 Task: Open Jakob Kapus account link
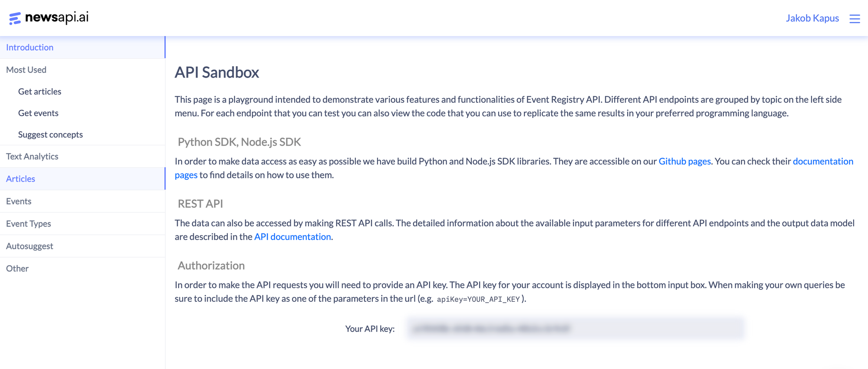pos(812,18)
